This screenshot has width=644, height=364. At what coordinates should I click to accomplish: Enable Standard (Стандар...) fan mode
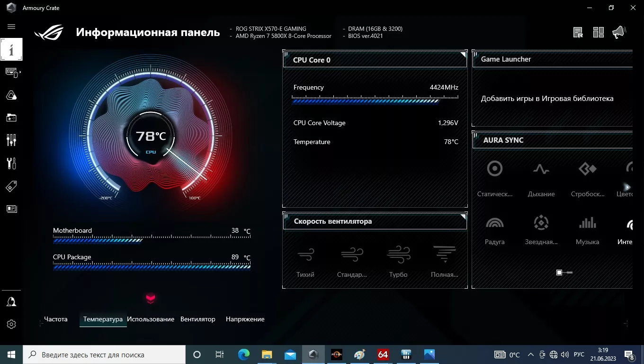(352, 261)
